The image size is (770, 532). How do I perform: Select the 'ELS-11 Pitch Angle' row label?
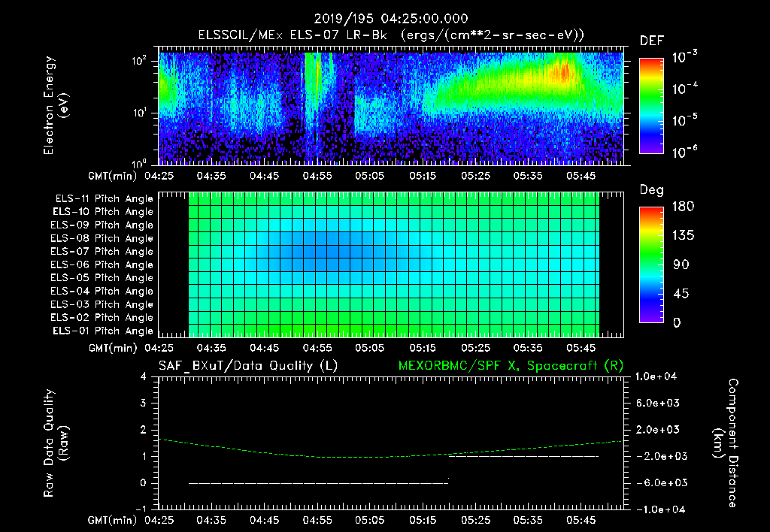point(104,199)
